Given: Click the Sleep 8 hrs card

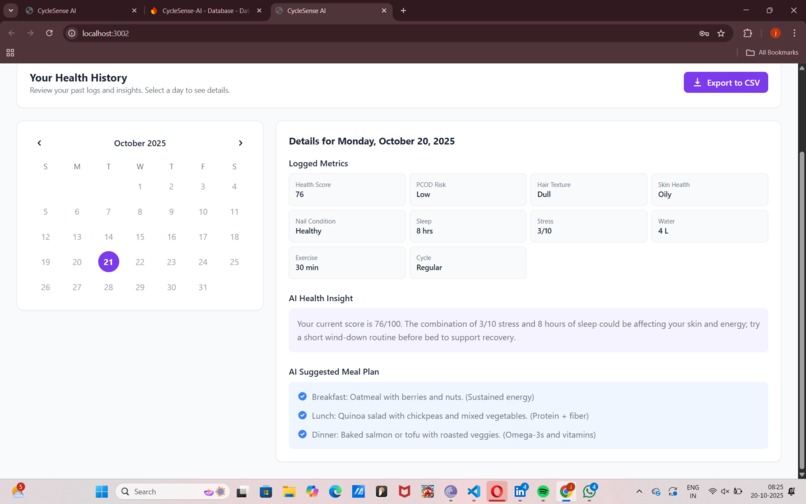Looking at the screenshot, I should [x=468, y=226].
